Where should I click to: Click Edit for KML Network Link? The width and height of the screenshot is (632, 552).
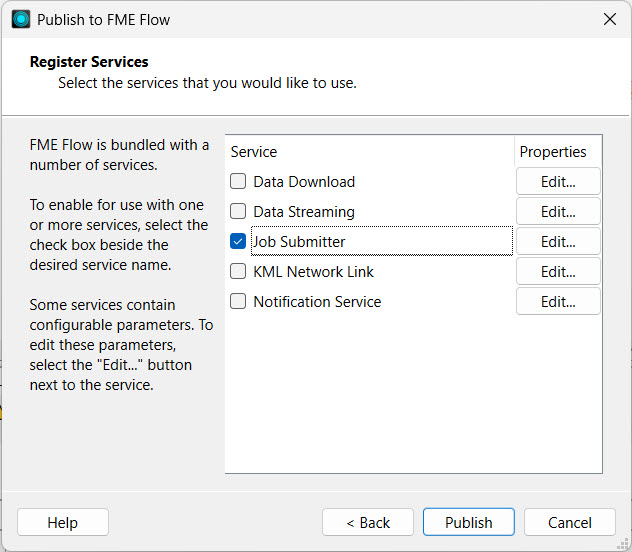[x=558, y=272]
